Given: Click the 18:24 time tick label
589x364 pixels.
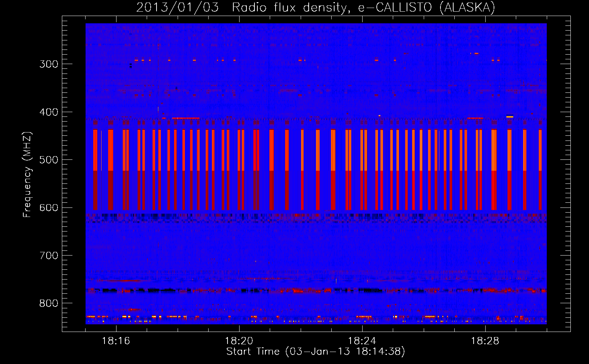Looking at the screenshot, I should tap(362, 341).
